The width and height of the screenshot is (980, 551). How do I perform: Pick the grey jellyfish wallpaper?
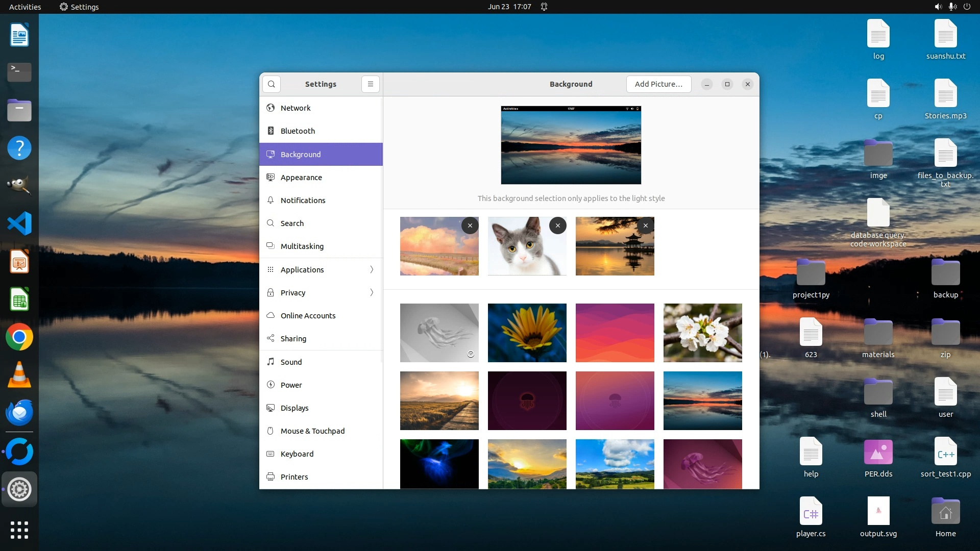439,333
